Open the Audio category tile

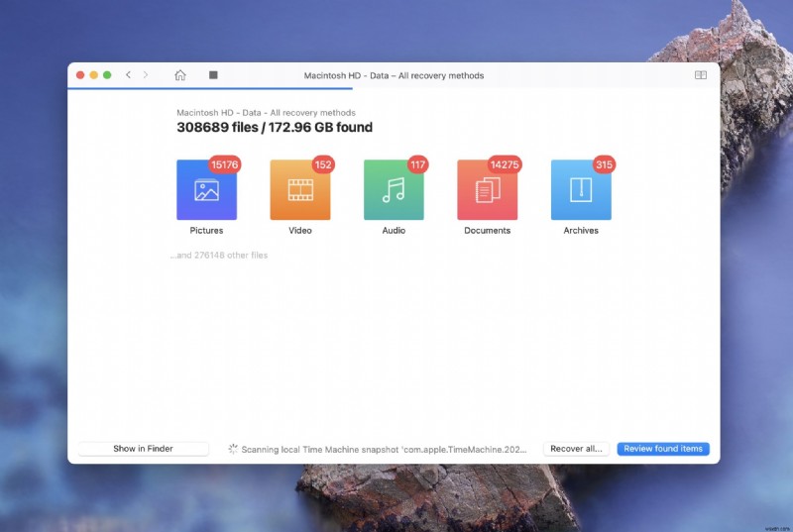click(x=394, y=189)
